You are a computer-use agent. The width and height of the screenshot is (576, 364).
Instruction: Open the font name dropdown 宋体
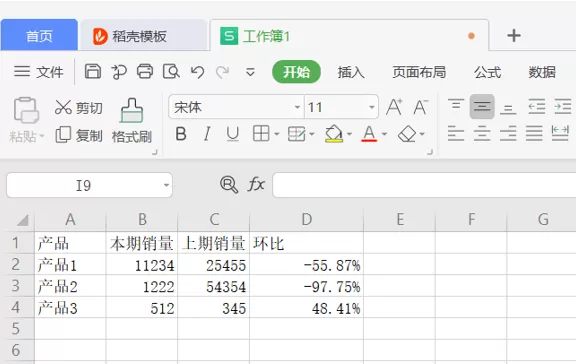point(297,107)
